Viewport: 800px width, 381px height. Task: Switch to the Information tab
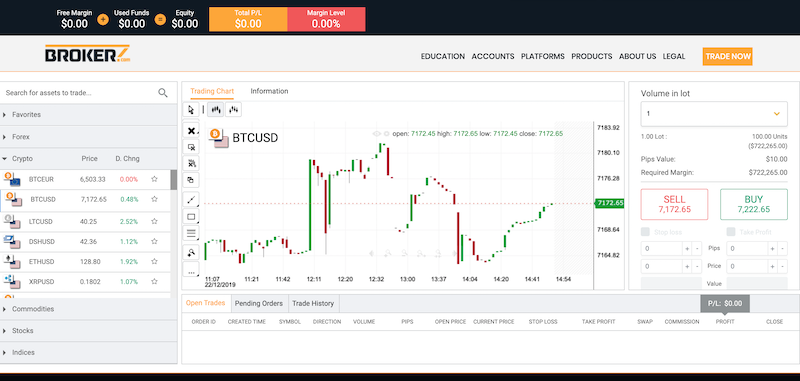pyautogui.click(x=269, y=91)
